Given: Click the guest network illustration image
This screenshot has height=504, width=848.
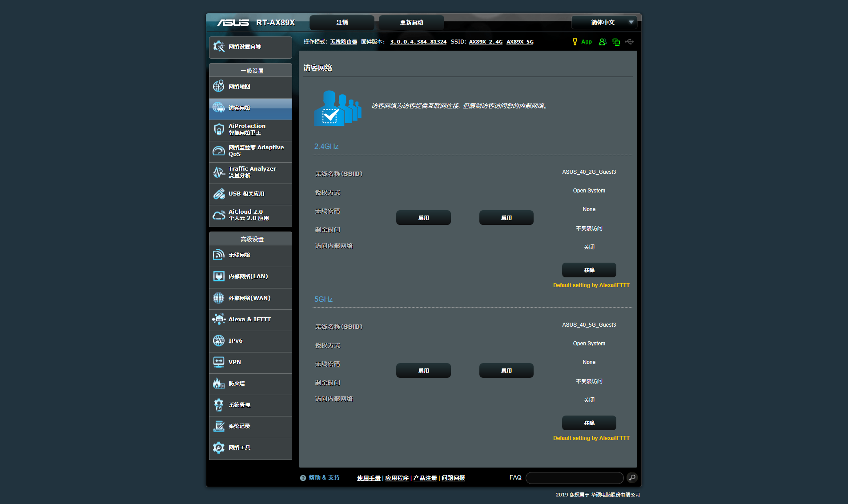Looking at the screenshot, I should tap(338, 108).
